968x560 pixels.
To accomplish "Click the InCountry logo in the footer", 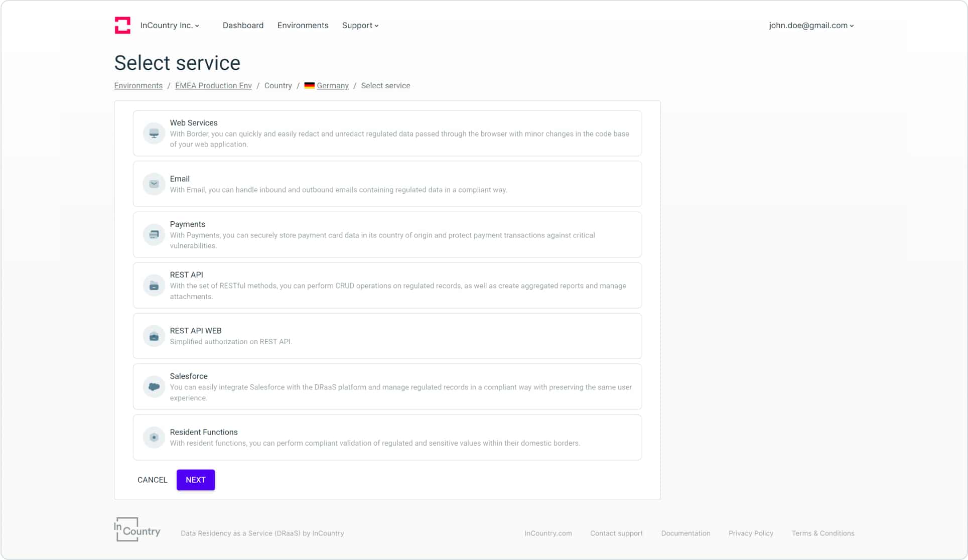I will [x=136, y=529].
